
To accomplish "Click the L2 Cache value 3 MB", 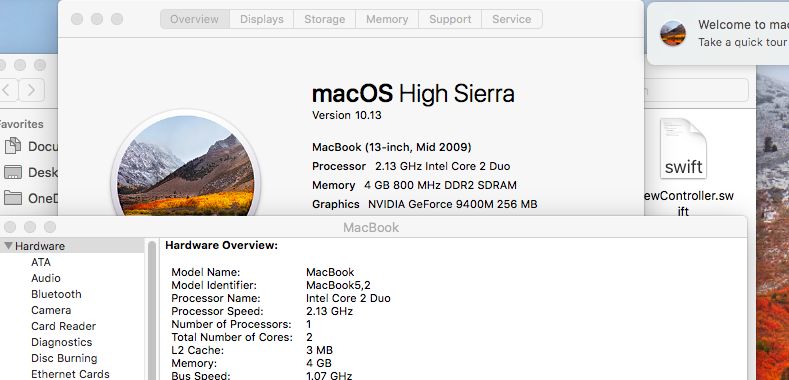I will click(320, 350).
